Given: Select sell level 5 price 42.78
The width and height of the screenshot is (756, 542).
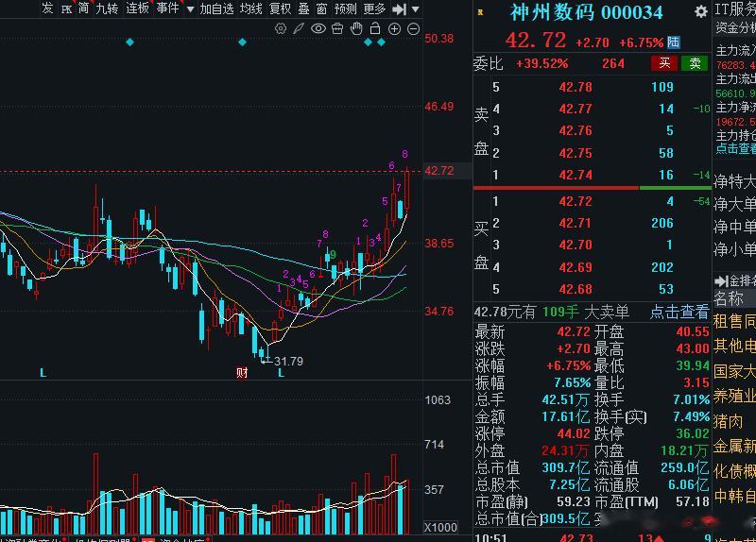Looking at the screenshot, I should coord(576,87).
